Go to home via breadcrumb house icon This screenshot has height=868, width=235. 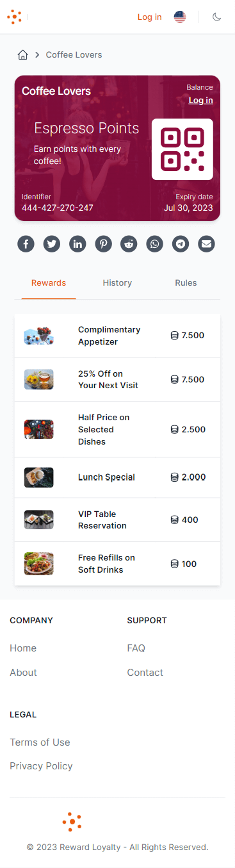(23, 55)
